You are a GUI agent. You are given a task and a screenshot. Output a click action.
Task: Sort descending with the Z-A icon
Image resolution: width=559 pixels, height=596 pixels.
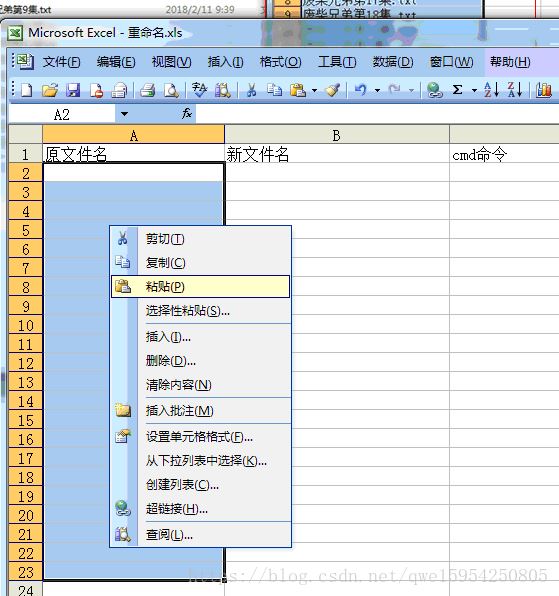(515, 90)
